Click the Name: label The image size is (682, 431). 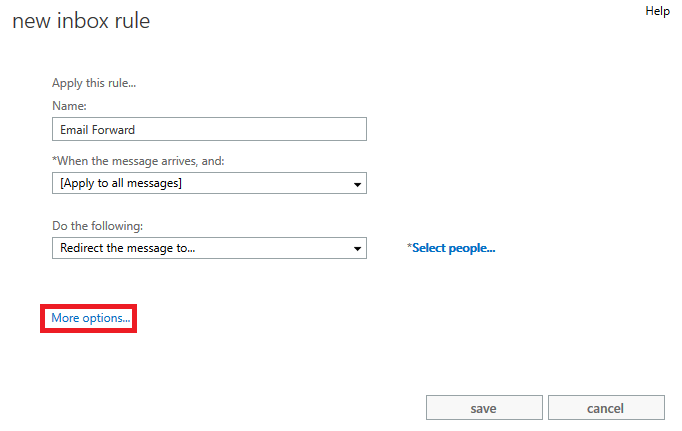pos(69,106)
